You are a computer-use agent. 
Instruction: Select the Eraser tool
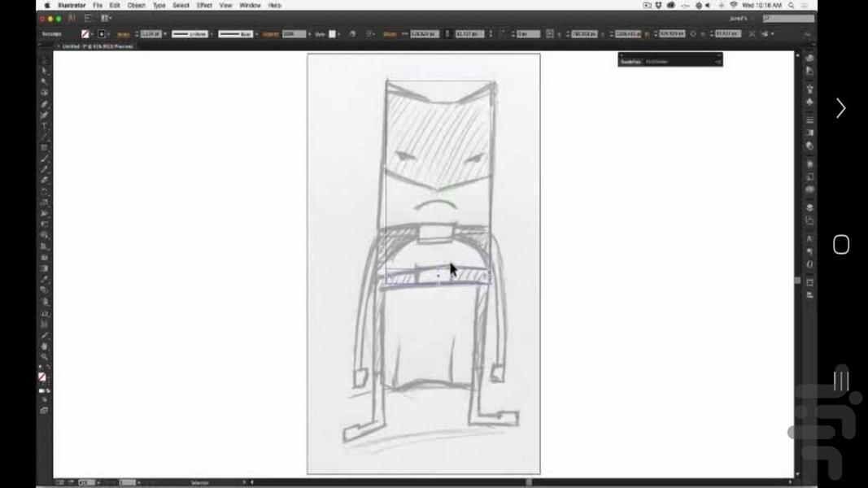point(44,181)
